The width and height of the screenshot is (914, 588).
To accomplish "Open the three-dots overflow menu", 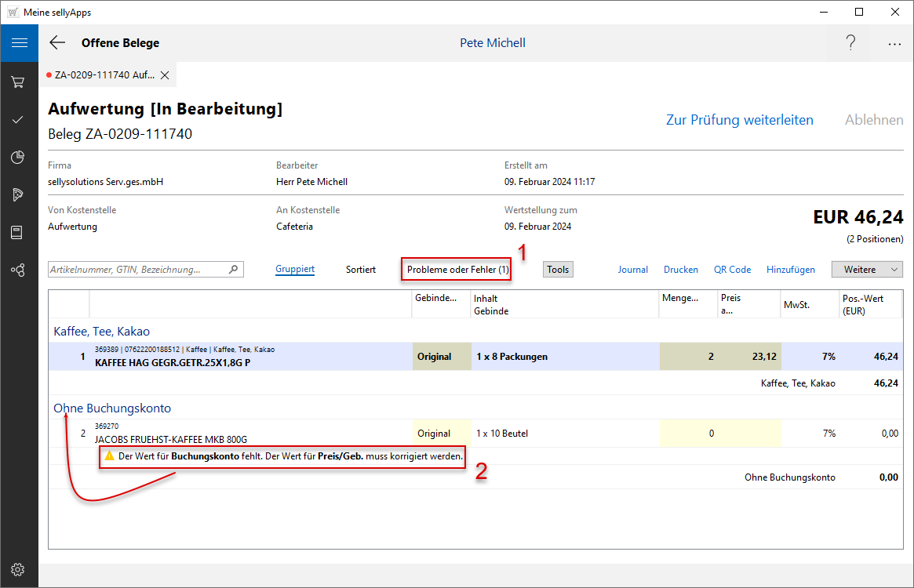I will pos(894,44).
